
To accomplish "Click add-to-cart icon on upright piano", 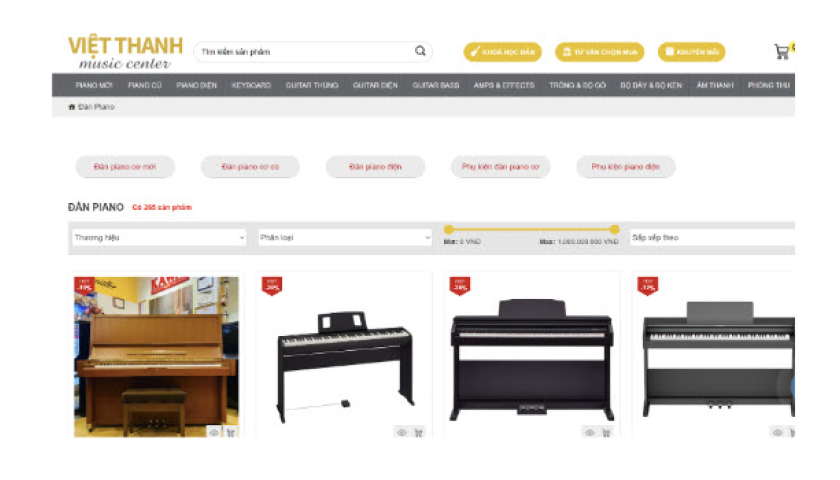I will point(231,432).
